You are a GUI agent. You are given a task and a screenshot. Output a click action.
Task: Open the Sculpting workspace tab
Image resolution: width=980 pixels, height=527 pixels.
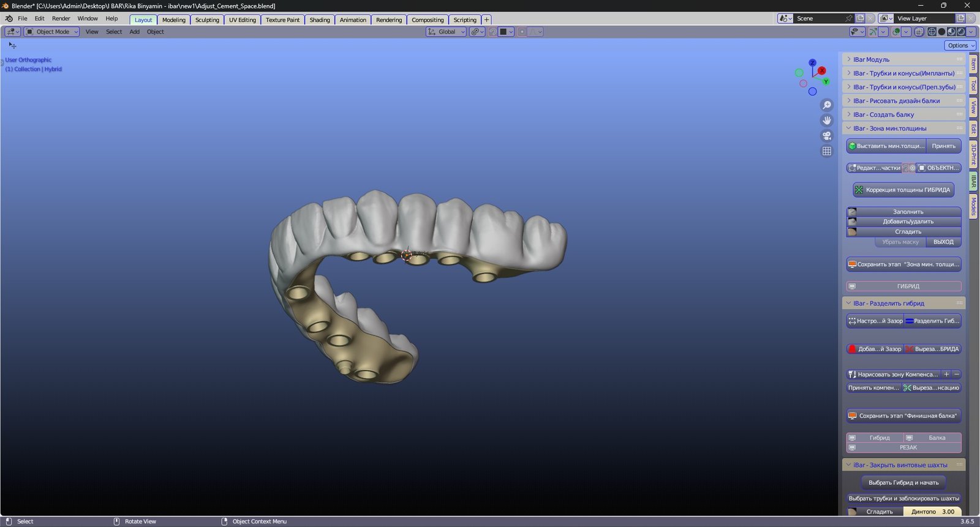click(207, 20)
